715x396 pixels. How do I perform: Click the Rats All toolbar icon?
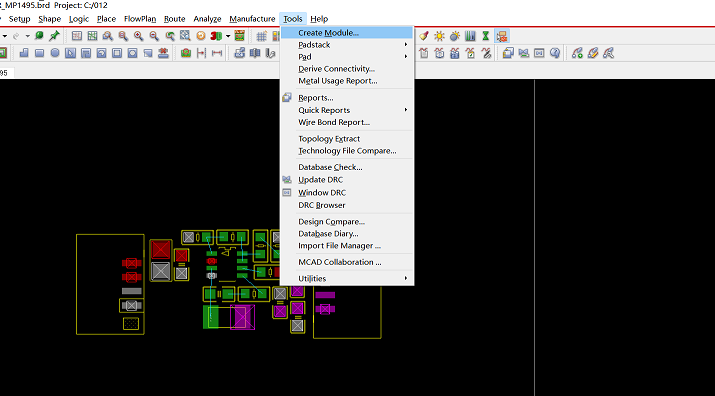point(92,36)
